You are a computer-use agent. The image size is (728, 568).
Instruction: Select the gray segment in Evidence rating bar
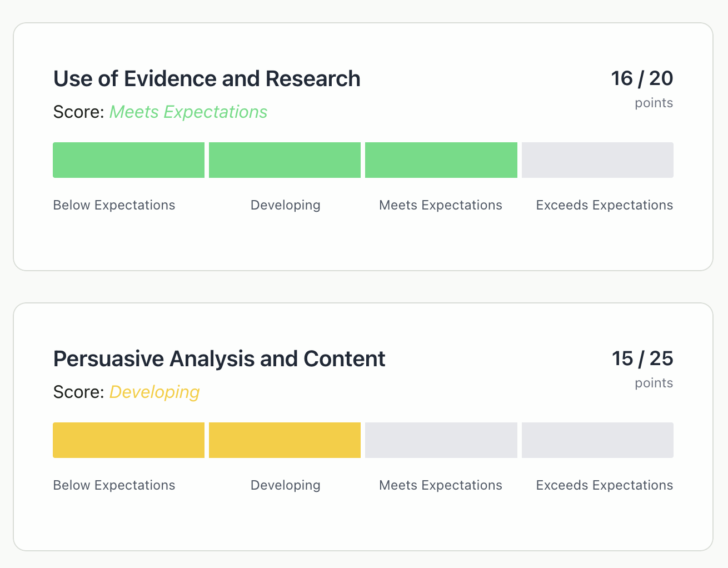(x=597, y=160)
